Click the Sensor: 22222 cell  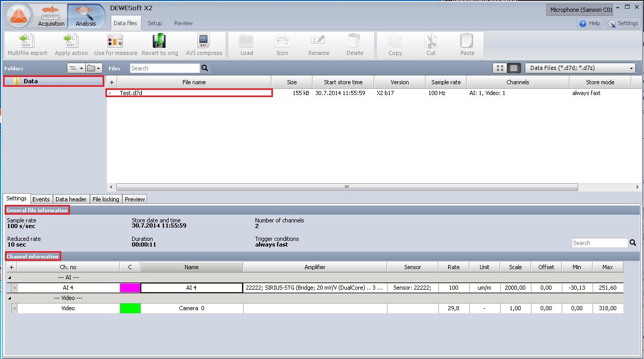413,288
